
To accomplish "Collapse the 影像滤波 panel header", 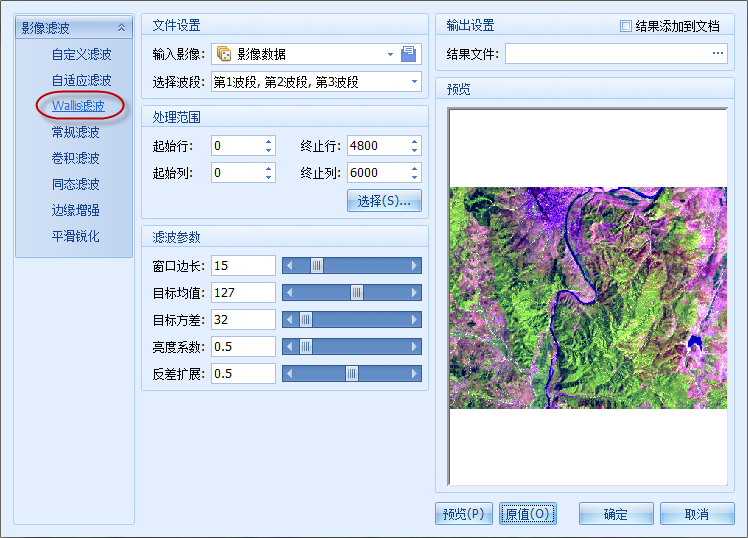I will (x=121, y=28).
